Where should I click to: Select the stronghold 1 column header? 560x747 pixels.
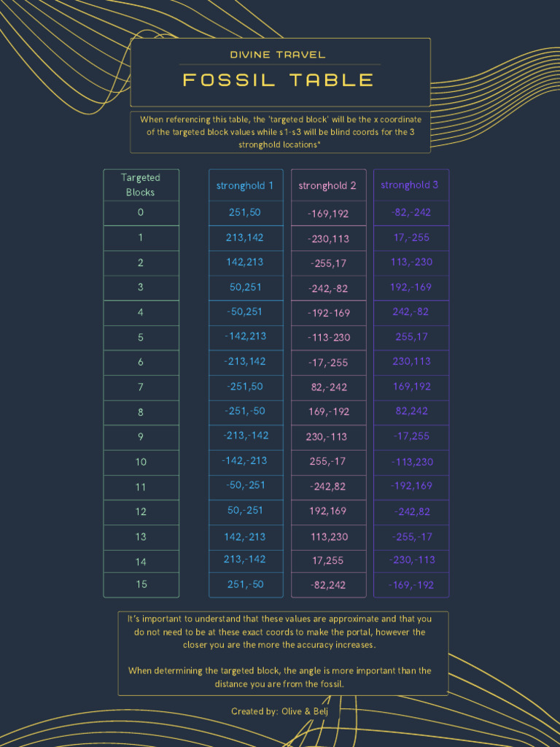(x=245, y=186)
